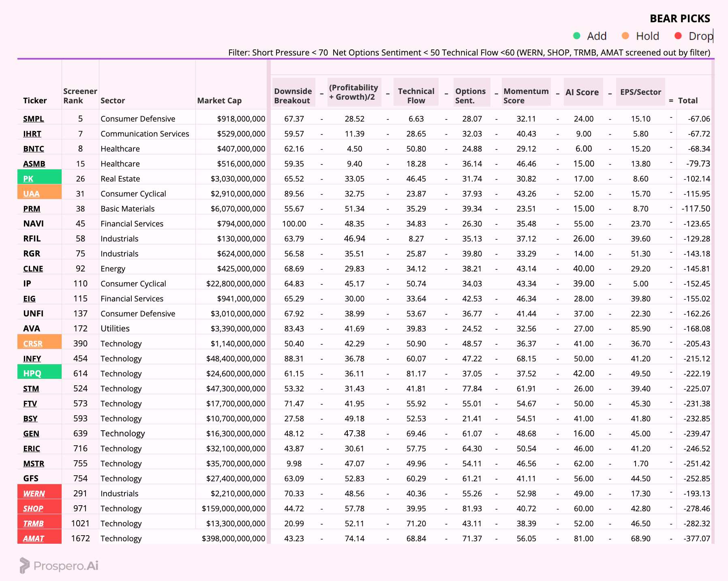Select the Screener Rank column header
Screen dimensions: 728x581
point(80,96)
